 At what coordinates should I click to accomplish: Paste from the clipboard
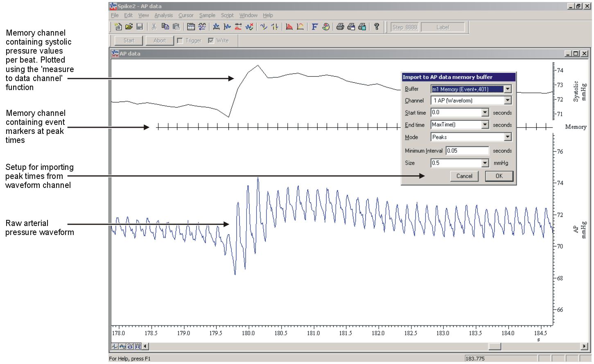click(x=177, y=27)
